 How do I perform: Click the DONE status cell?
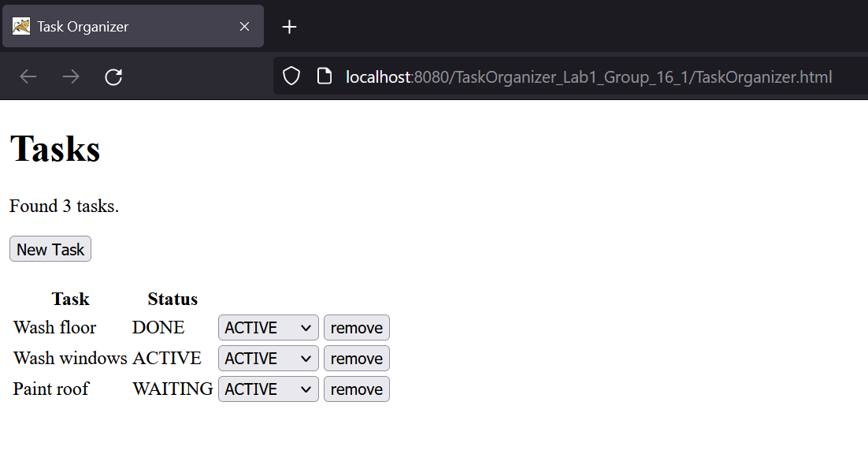coord(158,327)
